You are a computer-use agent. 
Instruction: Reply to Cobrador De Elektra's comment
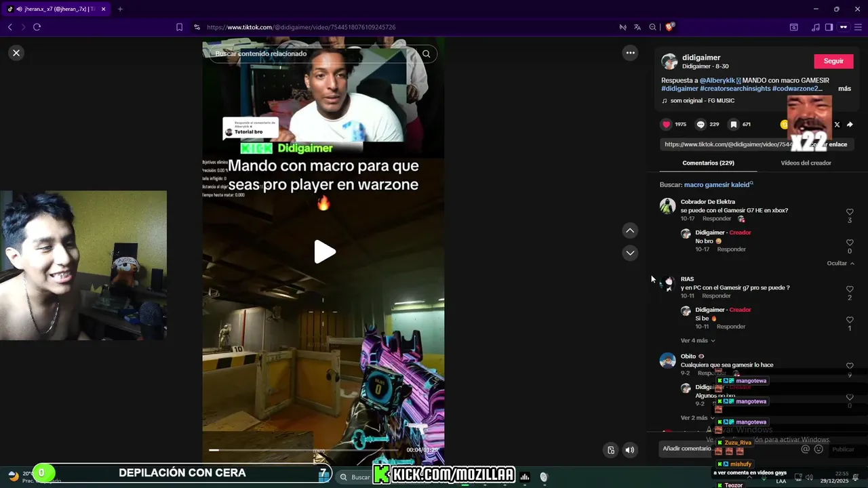click(x=717, y=219)
